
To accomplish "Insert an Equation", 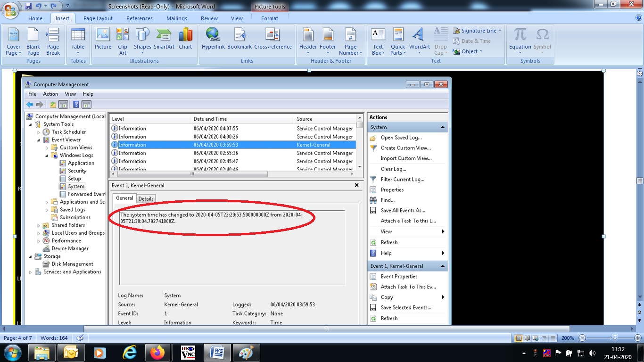I will tap(520, 41).
